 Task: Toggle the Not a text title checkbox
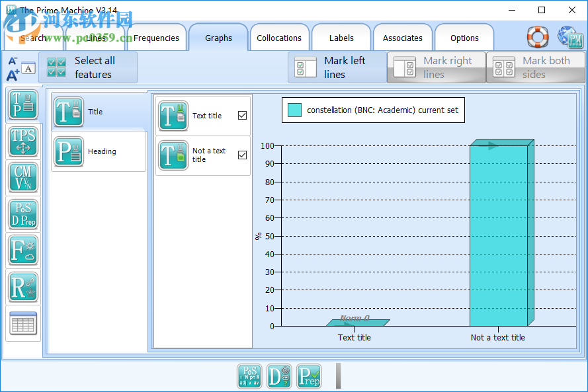[242, 155]
